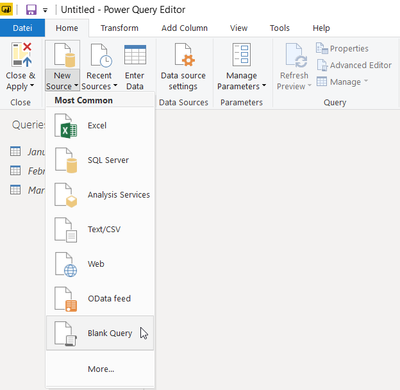The image size is (400, 390).
Task: Select the Janu query in Queries pane
Action: tap(27, 152)
